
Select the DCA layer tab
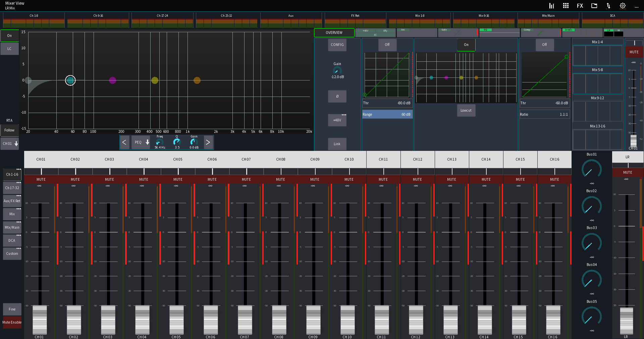coord(12,240)
